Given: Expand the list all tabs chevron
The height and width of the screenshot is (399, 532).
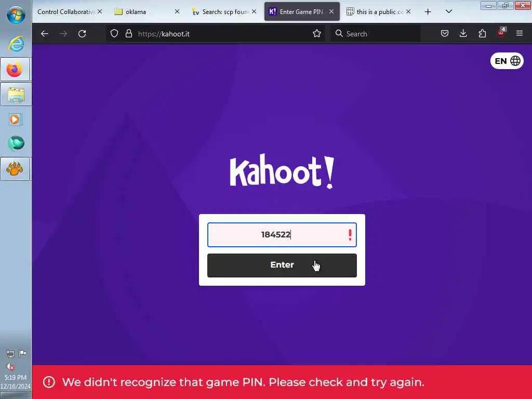Looking at the screenshot, I should tap(448, 11).
